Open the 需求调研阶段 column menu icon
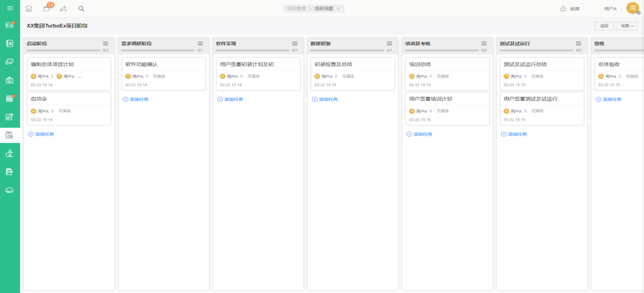The image size is (644, 293). point(200,44)
